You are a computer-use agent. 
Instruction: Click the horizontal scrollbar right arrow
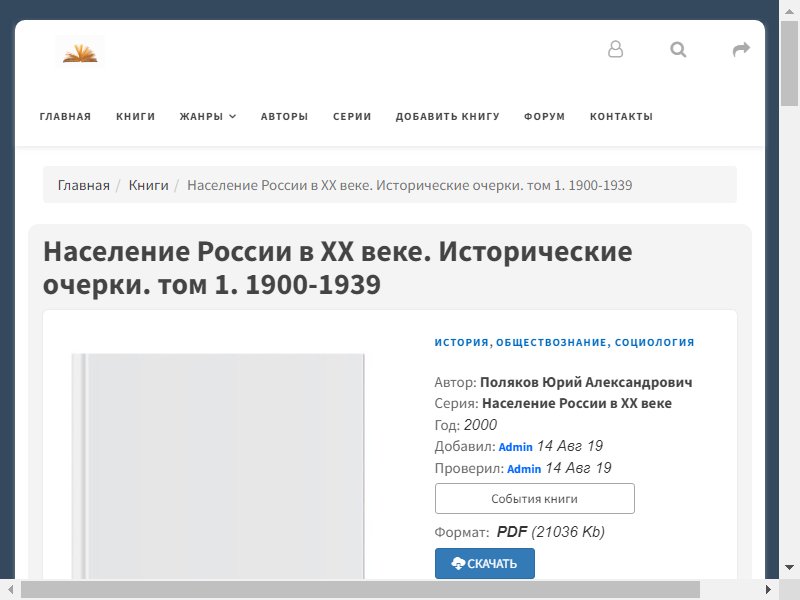point(769,590)
